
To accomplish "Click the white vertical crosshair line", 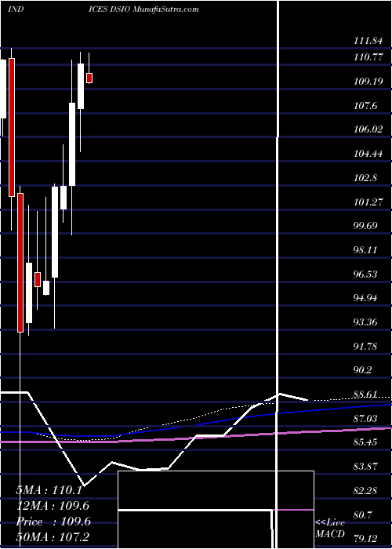I will coord(278,273).
